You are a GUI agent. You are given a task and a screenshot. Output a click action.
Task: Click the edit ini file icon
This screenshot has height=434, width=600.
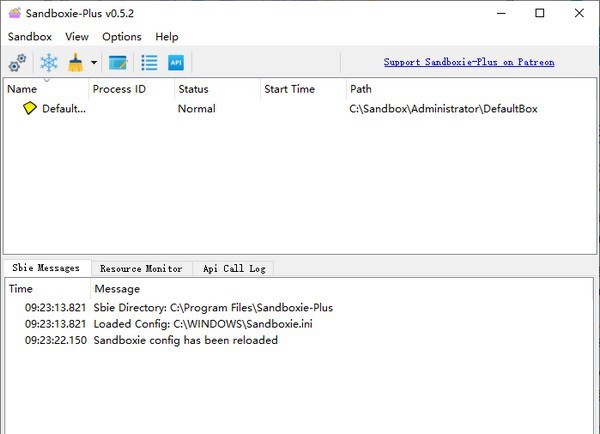pyautogui.click(x=118, y=62)
